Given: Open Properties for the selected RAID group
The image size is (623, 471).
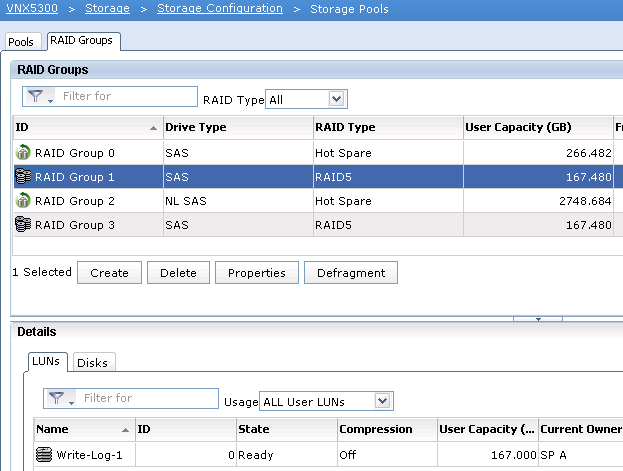Looking at the screenshot, I should click(257, 273).
